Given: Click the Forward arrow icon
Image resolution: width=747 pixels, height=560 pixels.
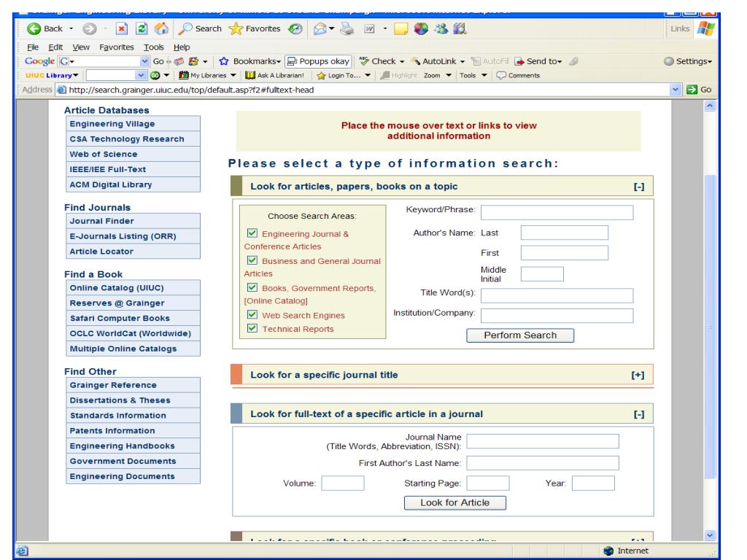Looking at the screenshot, I should (x=89, y=28).
